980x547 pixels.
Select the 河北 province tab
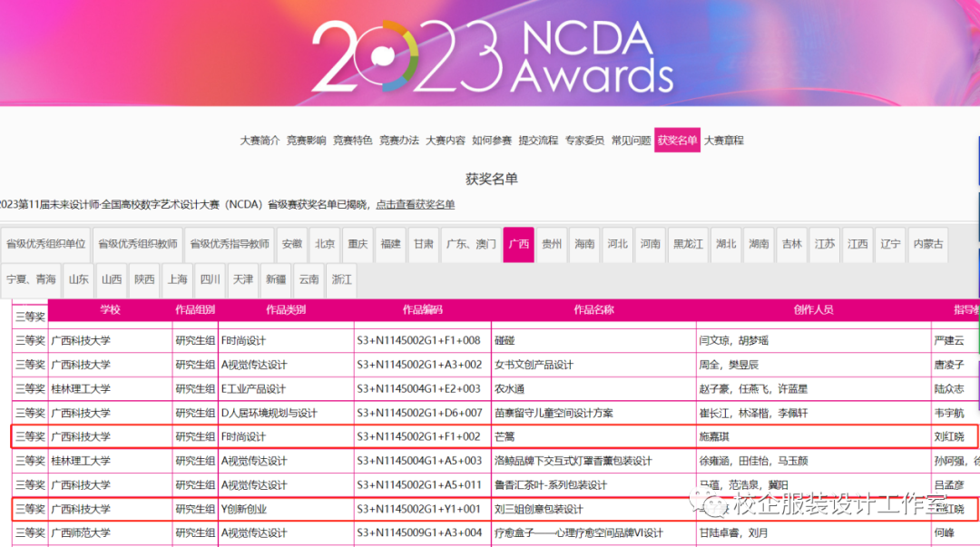coord(617,244)
